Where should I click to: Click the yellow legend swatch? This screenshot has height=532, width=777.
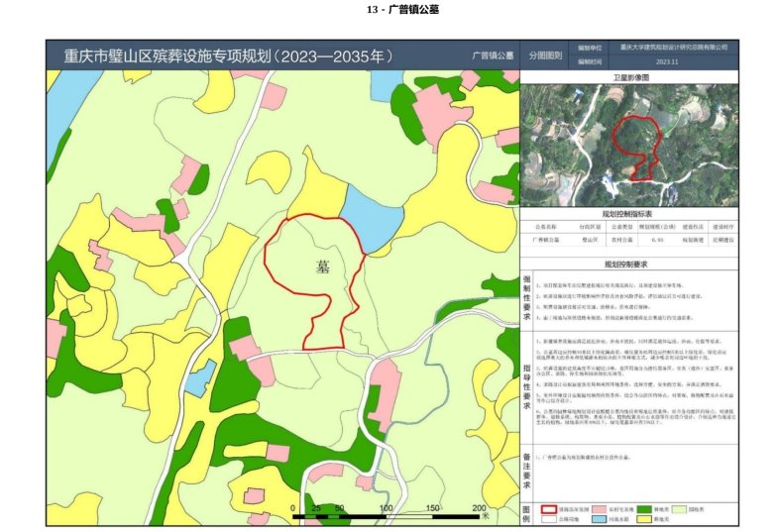(x=644, y=519)
